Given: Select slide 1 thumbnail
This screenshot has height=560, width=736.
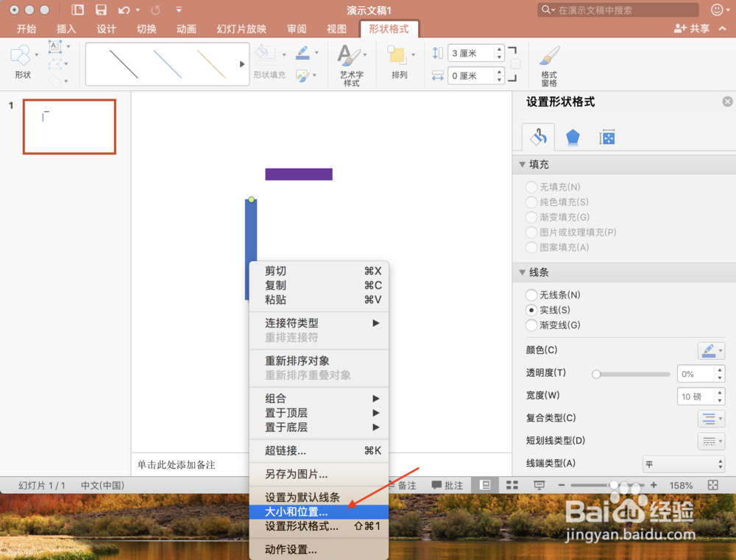Looking at the screenshot, I should (69, 127).
